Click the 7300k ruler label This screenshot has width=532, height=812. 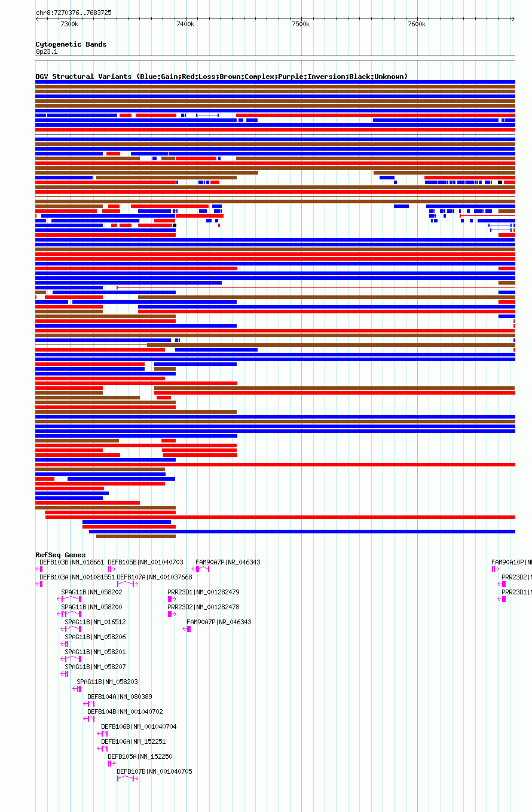point(69,24)
